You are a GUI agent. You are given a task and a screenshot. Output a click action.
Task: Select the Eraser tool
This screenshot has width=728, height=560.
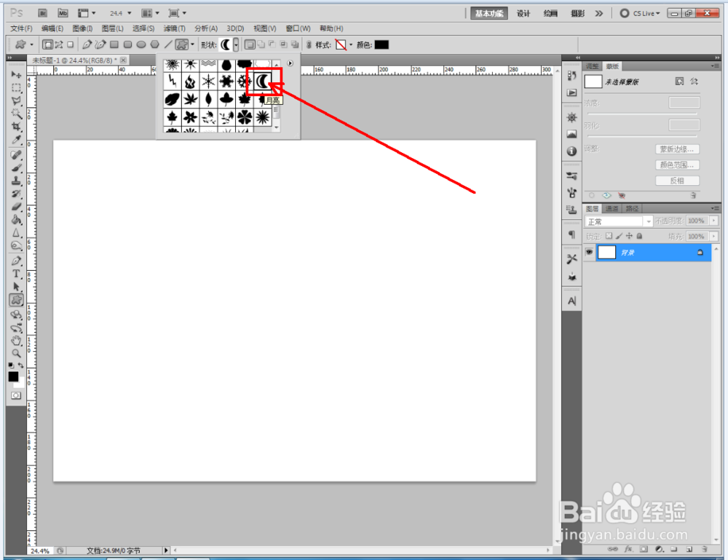click(x=16, y=207)
